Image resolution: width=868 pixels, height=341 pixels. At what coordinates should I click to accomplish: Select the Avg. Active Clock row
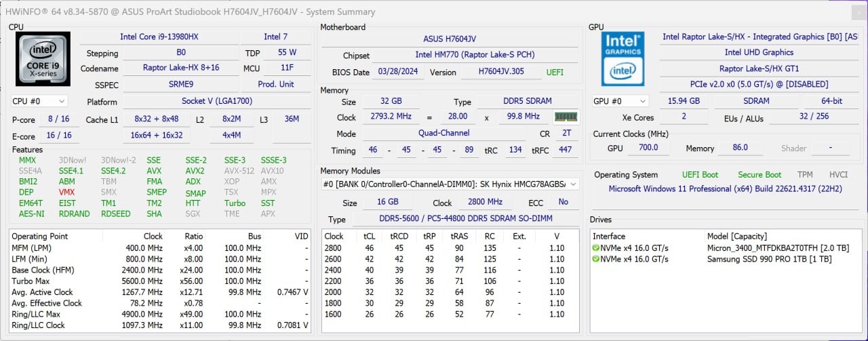[x=160, y=292]
